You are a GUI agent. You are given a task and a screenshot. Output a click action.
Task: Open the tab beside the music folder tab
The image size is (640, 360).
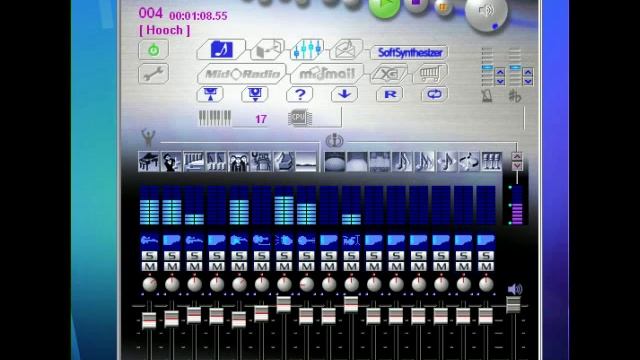pos(267,50)
